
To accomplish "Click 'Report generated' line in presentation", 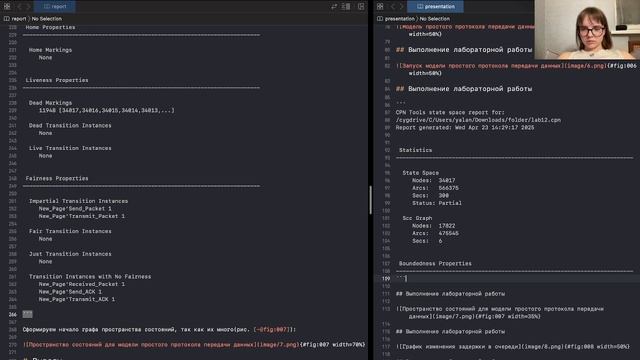I will click(x=465, y=127).
